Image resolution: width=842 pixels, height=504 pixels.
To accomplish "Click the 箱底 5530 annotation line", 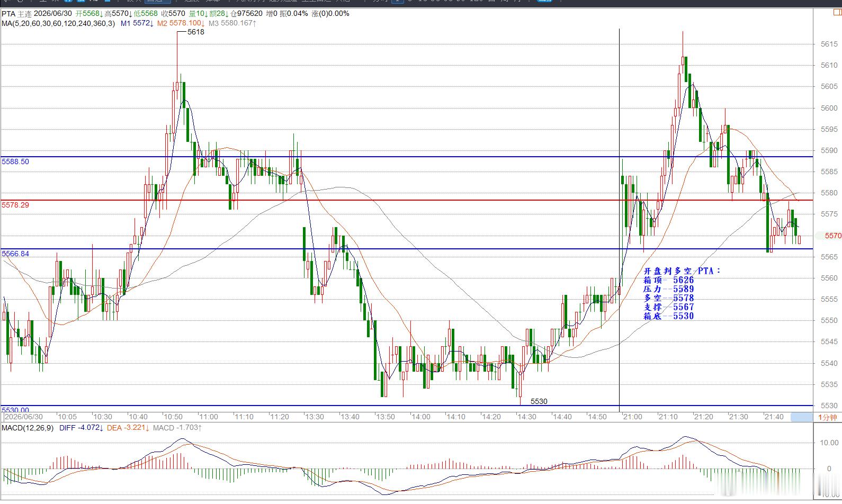I will (668, 316).
